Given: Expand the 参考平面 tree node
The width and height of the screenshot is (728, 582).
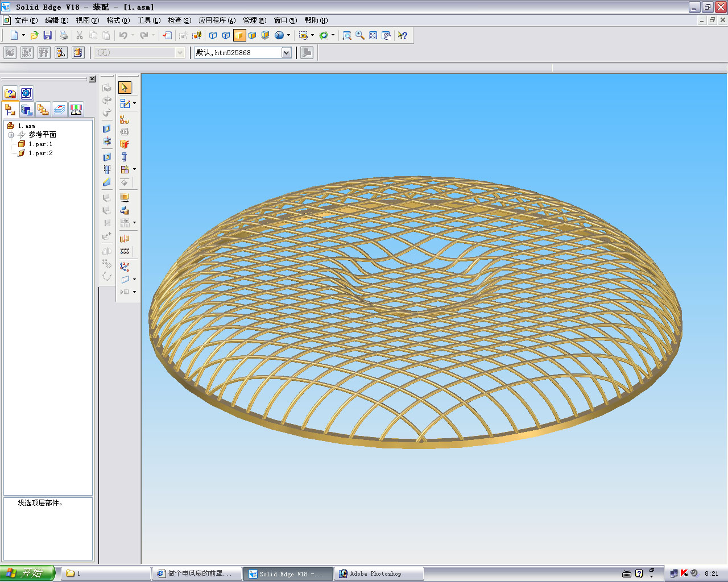Looking at the screenshot, I should 11,135.
